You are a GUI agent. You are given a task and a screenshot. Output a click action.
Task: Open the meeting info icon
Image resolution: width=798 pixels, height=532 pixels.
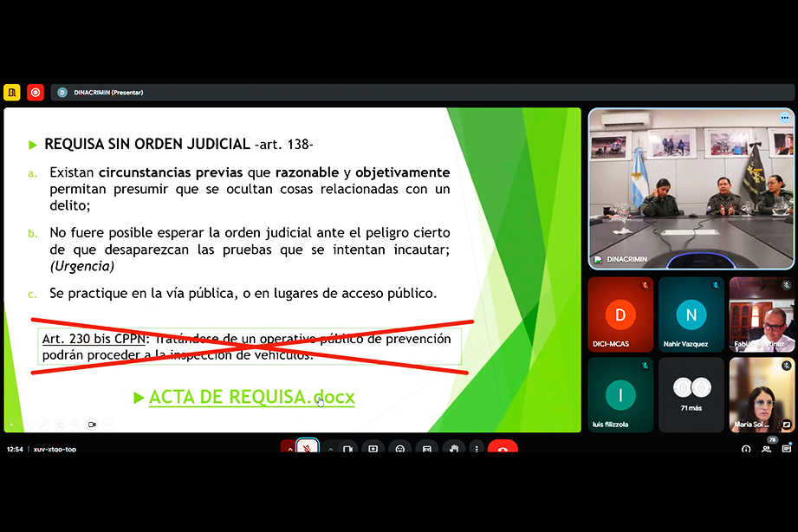point(746,449)
